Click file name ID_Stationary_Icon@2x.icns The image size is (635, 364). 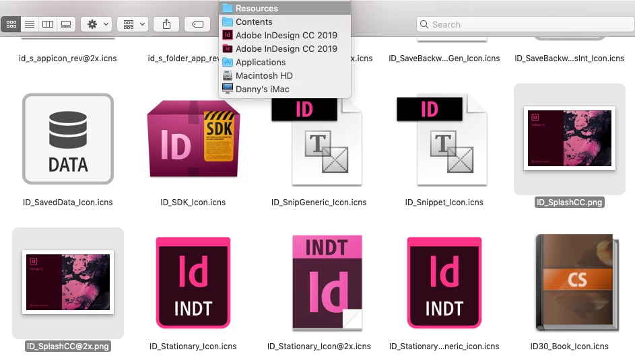(x=319, y=347)
